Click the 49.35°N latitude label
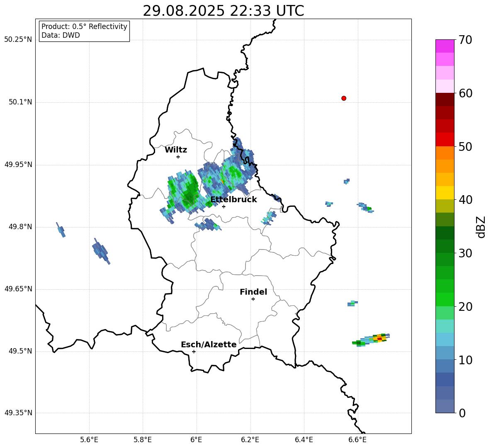Viewport: 491px width, 448px height. pyautogui.click(x=18, y=413)
